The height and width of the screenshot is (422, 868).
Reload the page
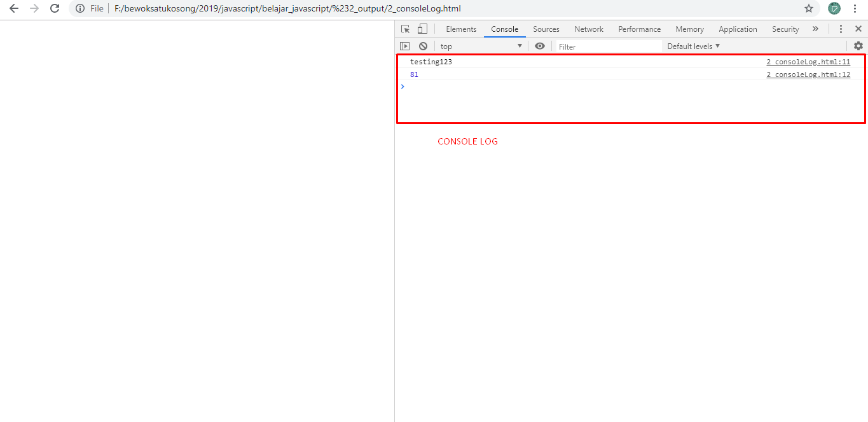pos(55,8)
